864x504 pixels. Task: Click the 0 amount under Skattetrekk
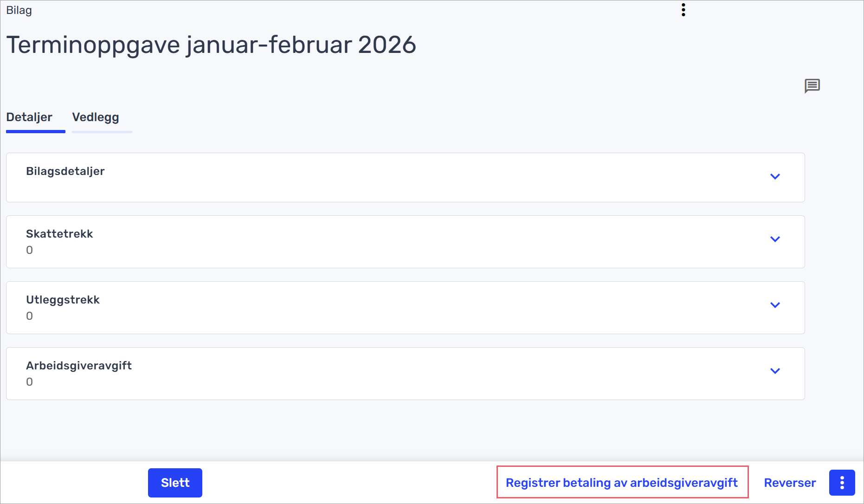[x=30, y=250]
